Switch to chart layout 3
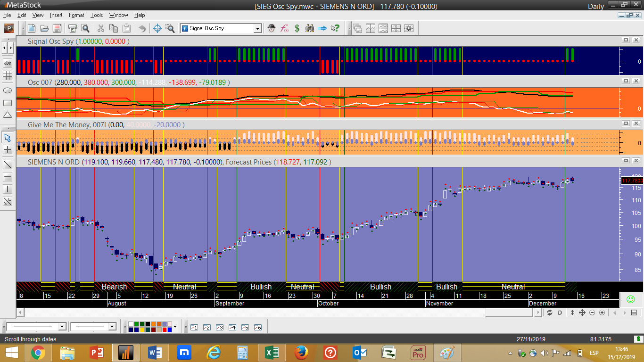Viewport: 644px width, 362px height. (x=219, y=327)
